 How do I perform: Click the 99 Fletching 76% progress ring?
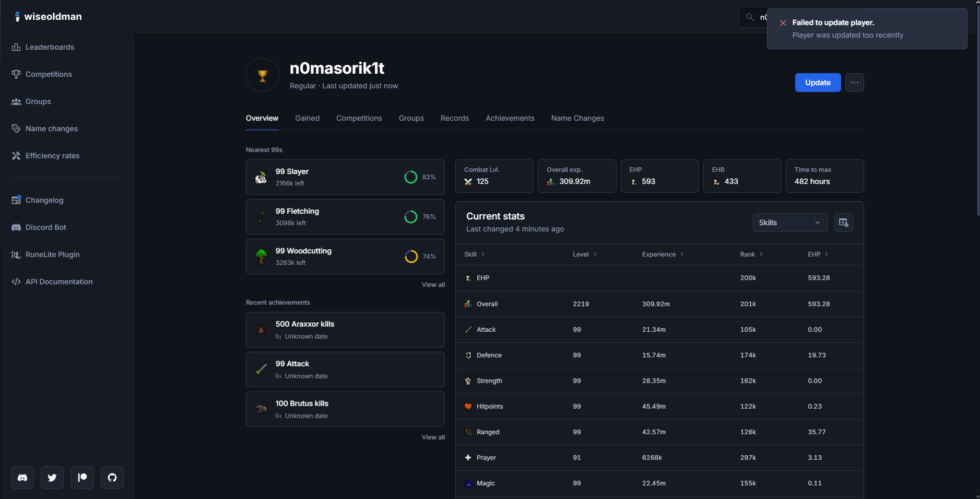tap(411, 217)
